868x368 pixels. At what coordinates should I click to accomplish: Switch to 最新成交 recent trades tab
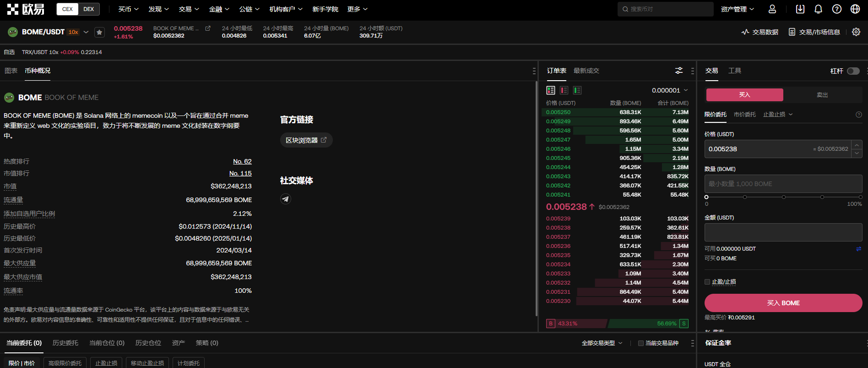[586, 71]
